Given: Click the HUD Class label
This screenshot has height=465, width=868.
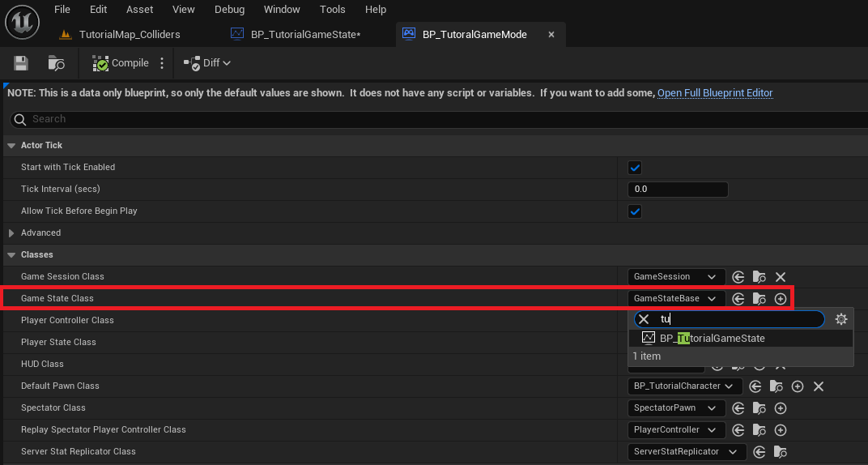Looking at the screenshot, I should (42, 364).
